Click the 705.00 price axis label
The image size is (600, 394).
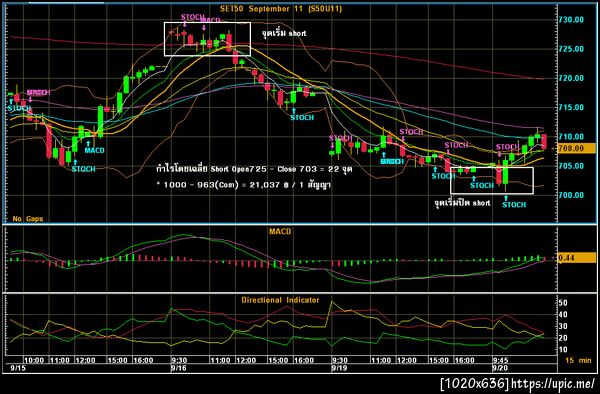[571, 166]
